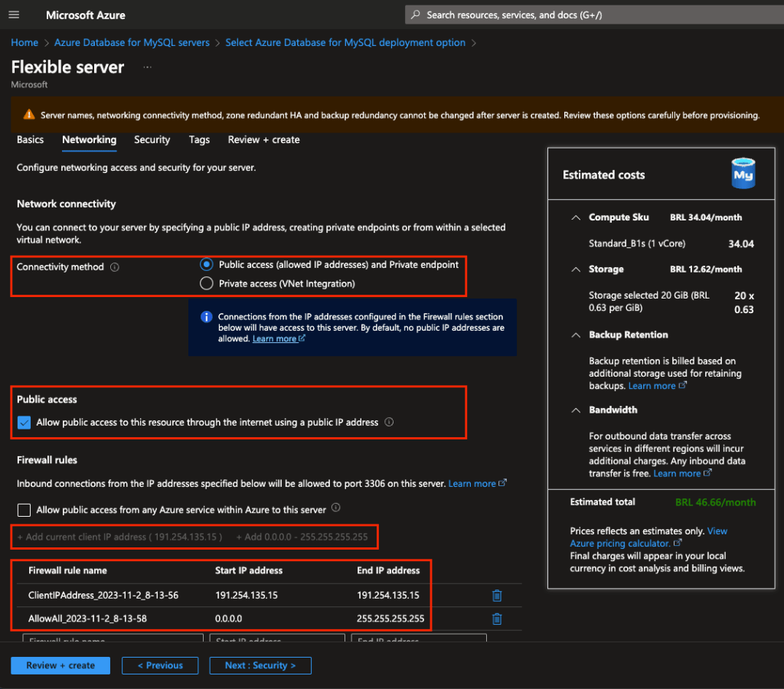The width and height of the screenshot is (784, 689).
Task: Uncheck Allow public access through the internet
Action: point(24,423)
